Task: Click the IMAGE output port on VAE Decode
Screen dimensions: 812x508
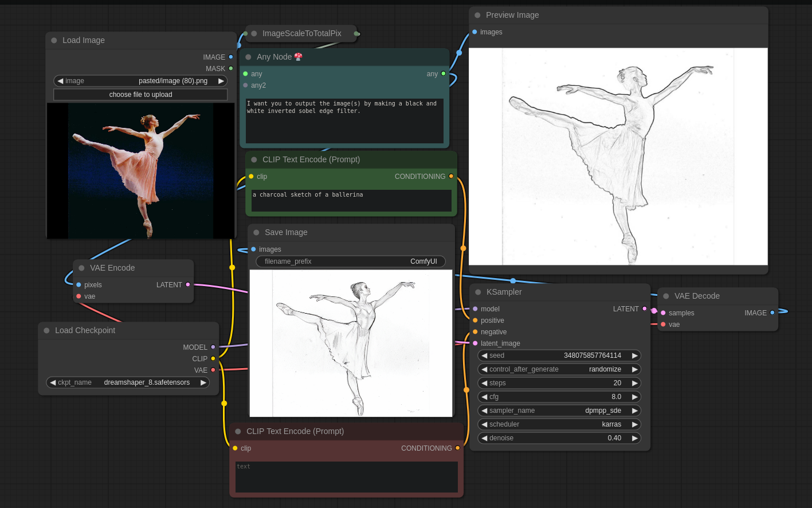Action: 772,313
